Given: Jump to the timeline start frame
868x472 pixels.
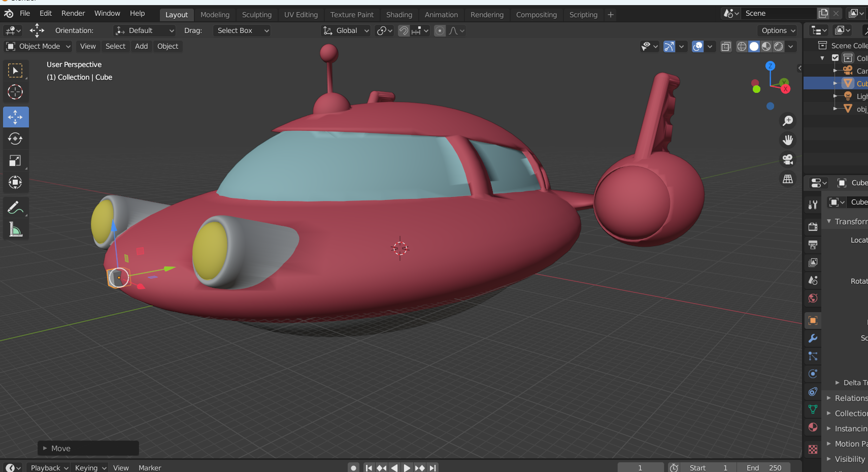Looking at the screenshot, I should click(x=369, y=467).
